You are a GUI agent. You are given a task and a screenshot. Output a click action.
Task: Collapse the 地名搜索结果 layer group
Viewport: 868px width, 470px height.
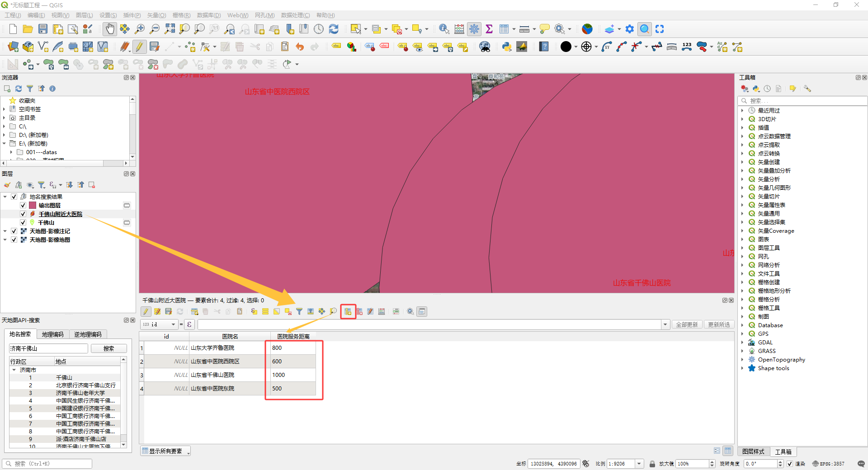point(5,197)
